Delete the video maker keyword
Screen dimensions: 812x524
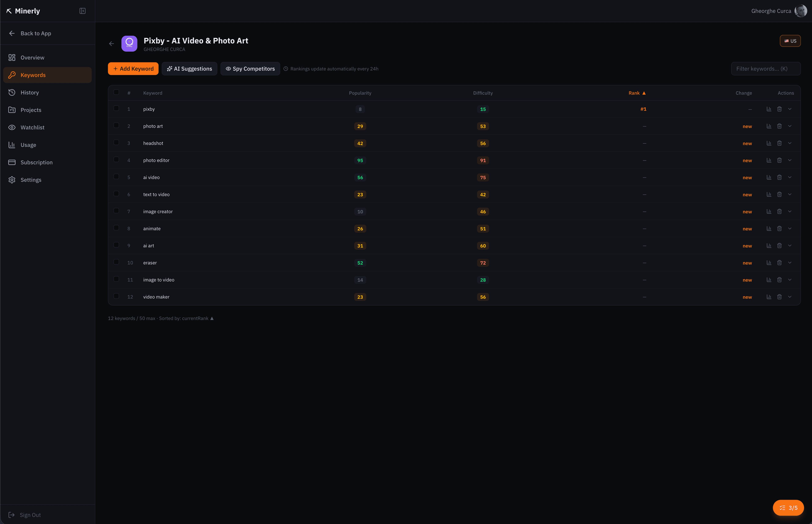tap(779, 297)
